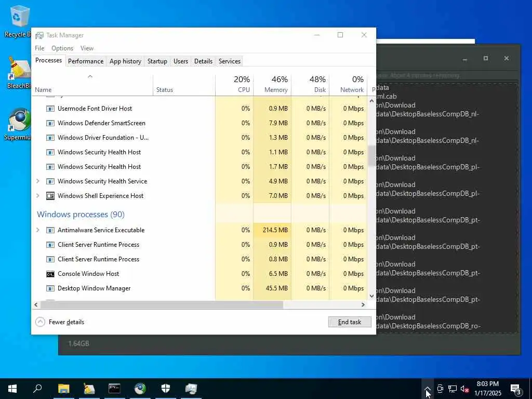Click the vertical scrollbar thumb
The width and height of the screenshot is (532, 399).
[371, 156]
